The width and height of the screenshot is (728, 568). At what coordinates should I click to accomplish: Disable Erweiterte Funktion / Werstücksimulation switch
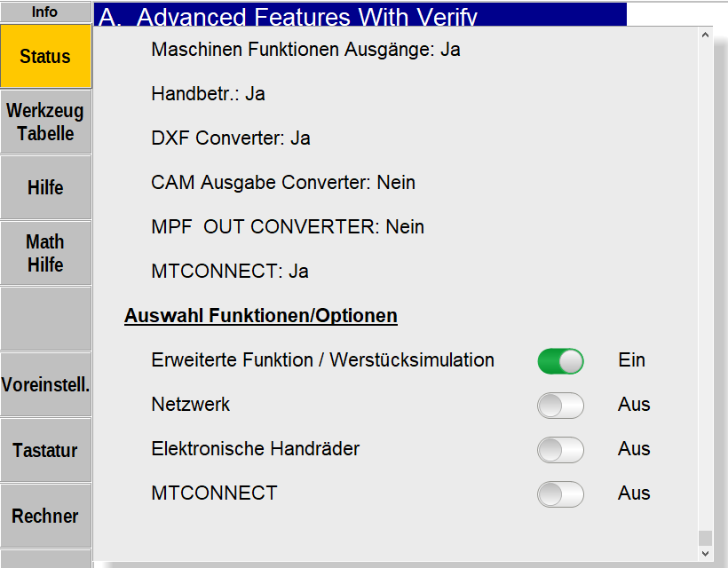tap(560, 360)
